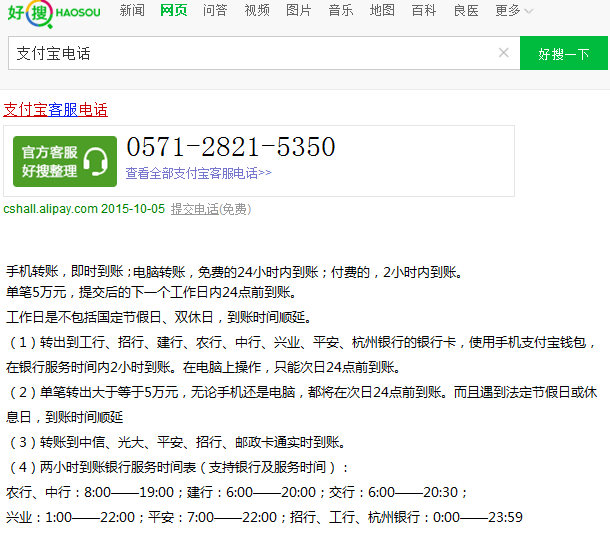
Task: Switch to the 地图 tab
Action: 382,10
